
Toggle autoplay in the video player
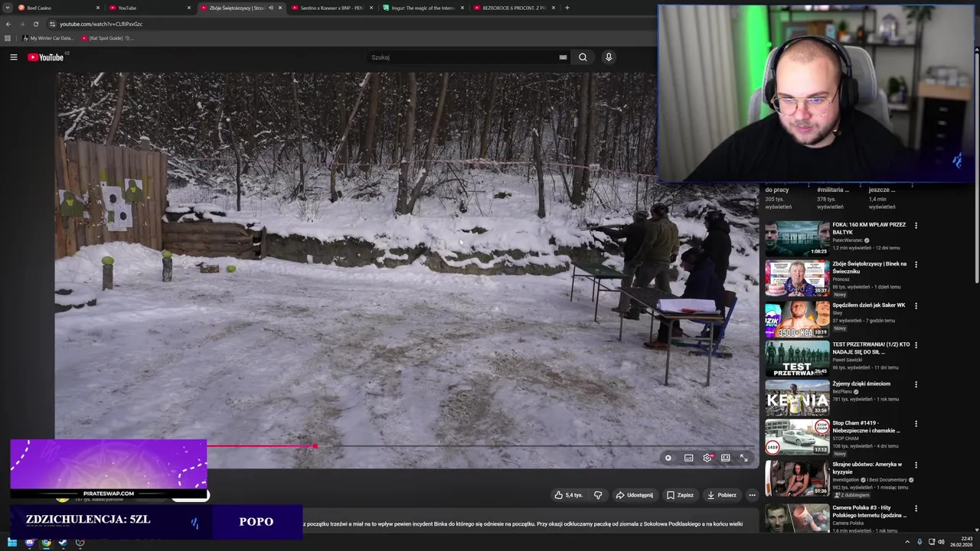(668, 458)
